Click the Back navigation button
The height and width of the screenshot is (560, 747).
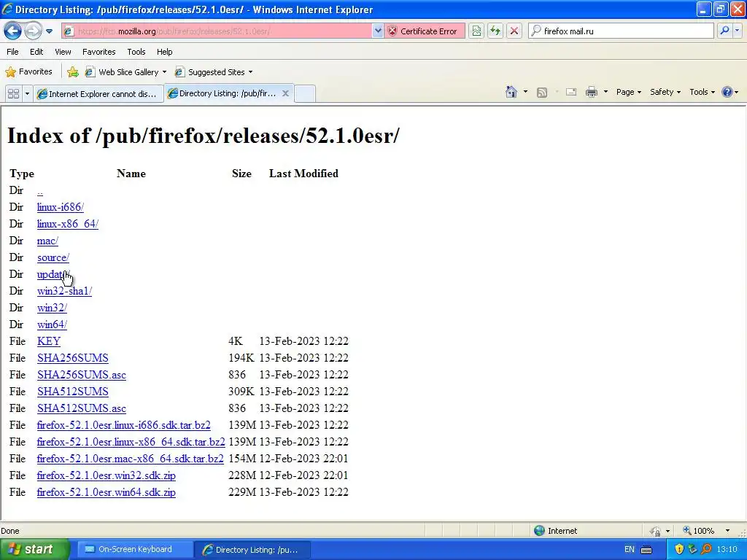click(13, 31)
